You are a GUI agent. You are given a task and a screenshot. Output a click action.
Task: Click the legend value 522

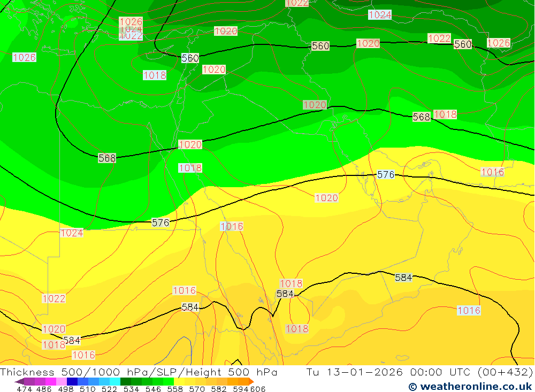(x=109, y=389)
